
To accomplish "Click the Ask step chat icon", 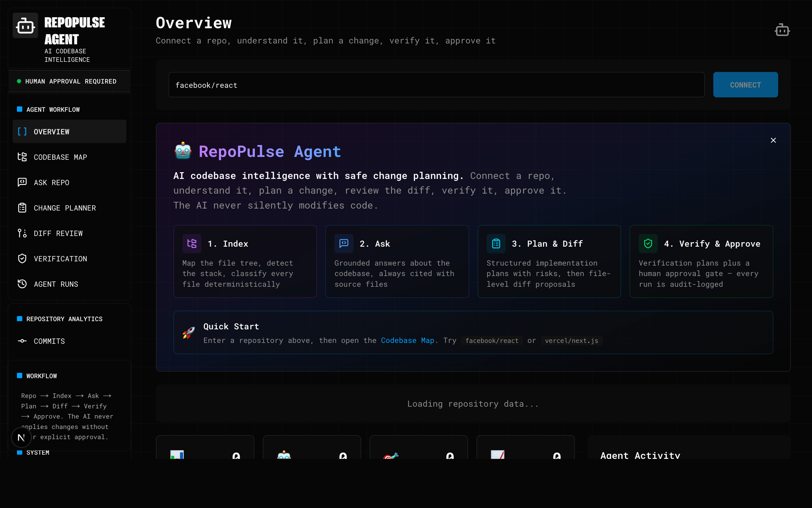I will click(x=344, y=244).
